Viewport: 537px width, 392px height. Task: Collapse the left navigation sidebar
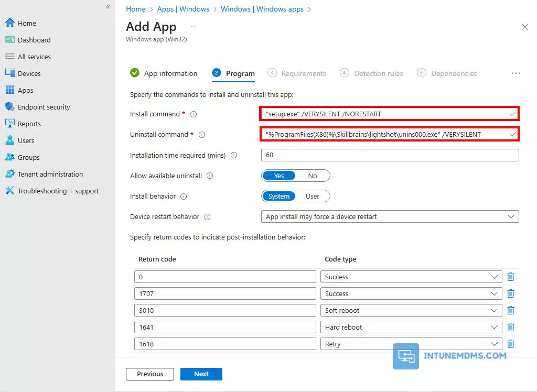tap(108, 7)
